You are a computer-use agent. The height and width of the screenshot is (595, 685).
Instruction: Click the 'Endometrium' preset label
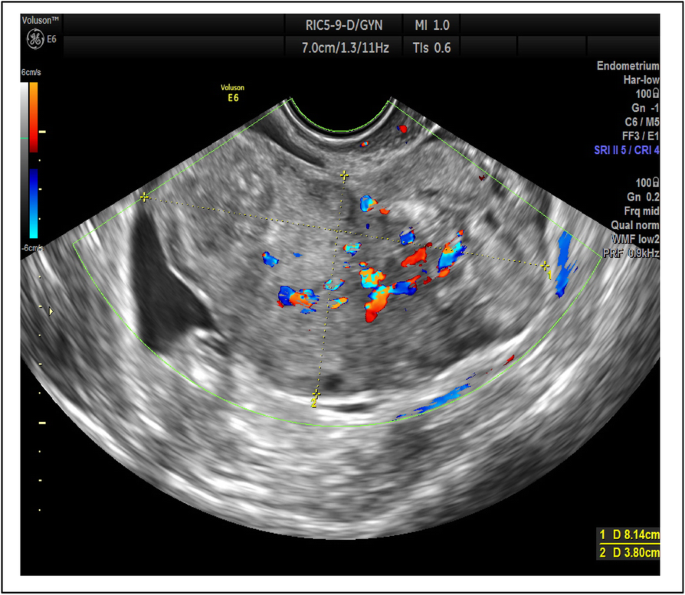pyautogui.click(x=628, y=66)
